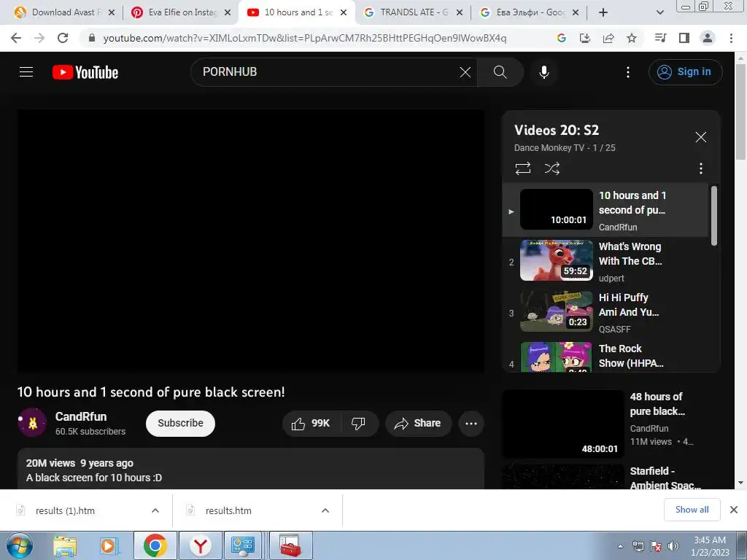This screenshot has height=560, width=747.
Task: Open Yandex browser from taskbar
Action: (201, 545)
